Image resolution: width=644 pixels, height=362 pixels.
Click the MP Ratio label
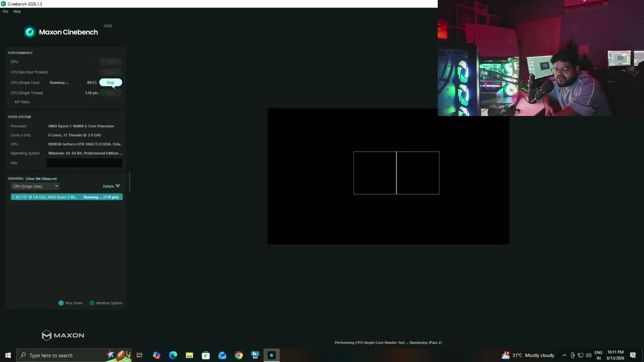[22, 102]
